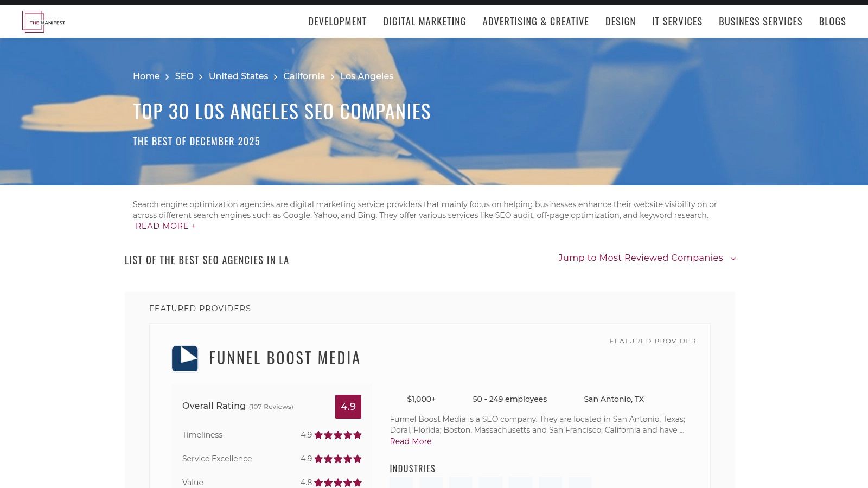
Task: Click the FUNNEL BOOST MEDIA company name
Action: (284, 358)
